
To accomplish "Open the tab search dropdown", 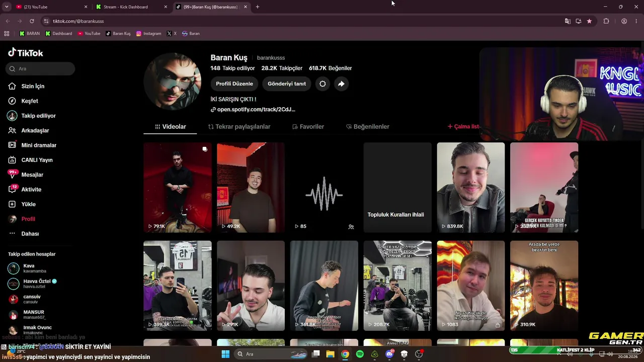I will point(7,7).
